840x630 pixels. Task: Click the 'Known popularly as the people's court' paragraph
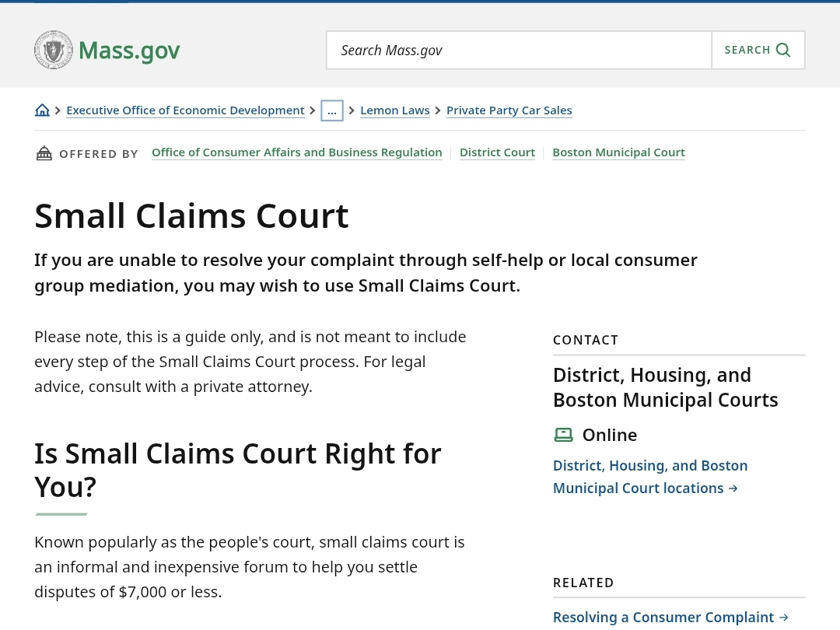pyautogui.click(x=249, y=567)
